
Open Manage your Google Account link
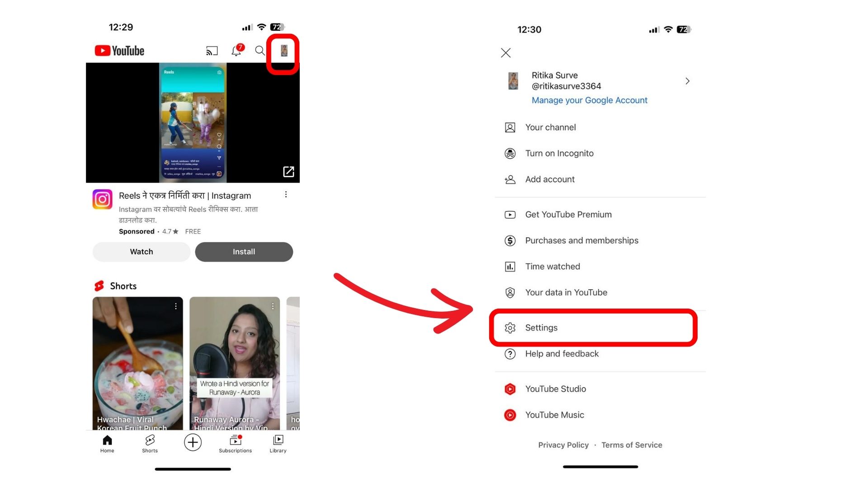[x=589, y=100]
